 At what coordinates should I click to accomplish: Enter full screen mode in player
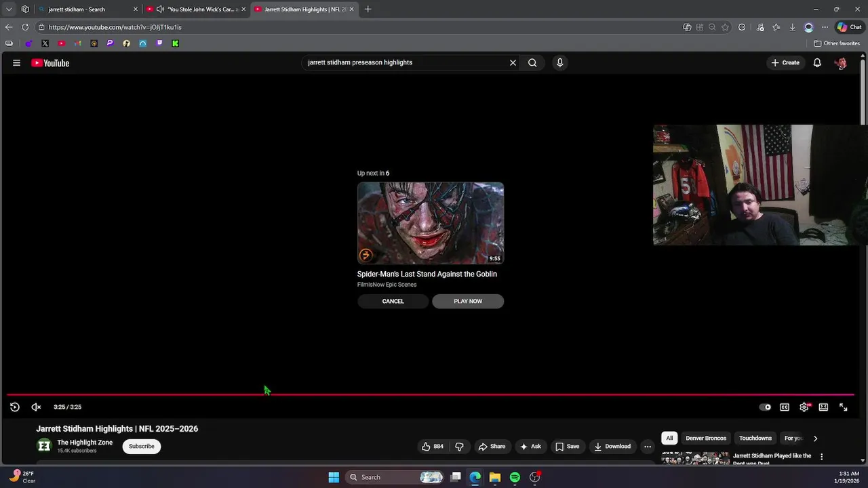[843, 407]
